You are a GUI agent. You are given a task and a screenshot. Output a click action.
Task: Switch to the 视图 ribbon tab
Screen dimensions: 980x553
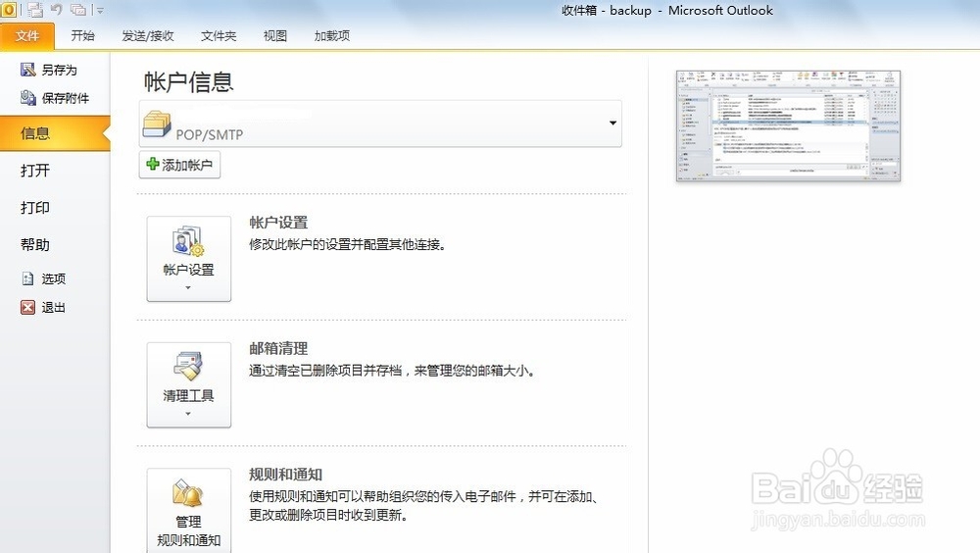click(x=275, y=35)
